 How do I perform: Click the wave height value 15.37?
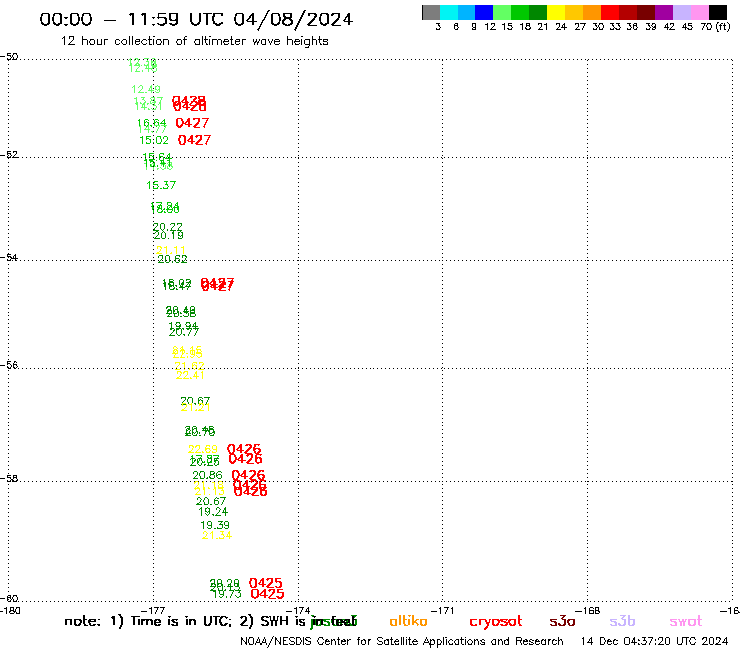pyautogui.click(x=161, y=185)
